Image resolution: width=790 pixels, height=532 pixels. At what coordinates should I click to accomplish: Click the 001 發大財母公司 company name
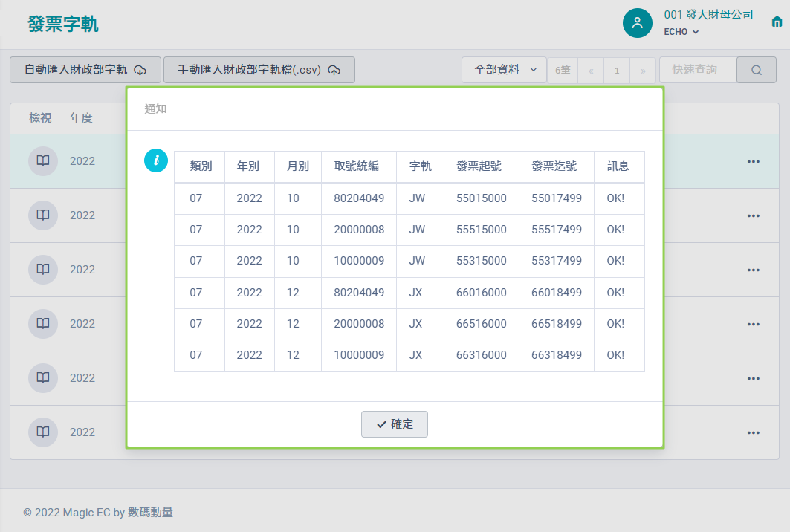tap(708, 14)
